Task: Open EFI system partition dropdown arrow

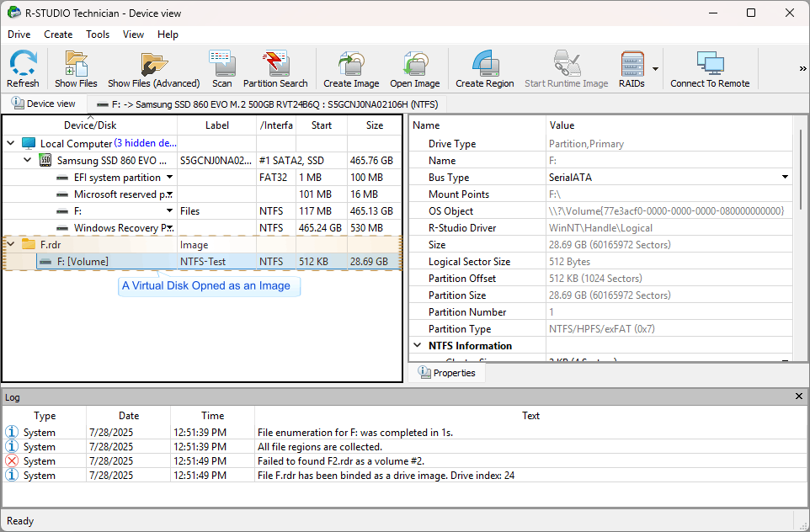Action: point(169,177)
